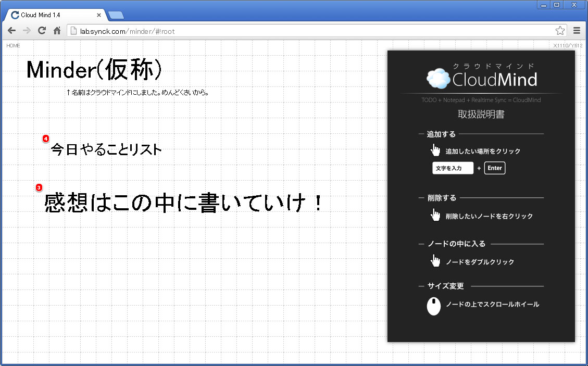The height and width of the screenshot is (366, 588).
Task: Click the CloudMind cloud logo
Action: 439,79
